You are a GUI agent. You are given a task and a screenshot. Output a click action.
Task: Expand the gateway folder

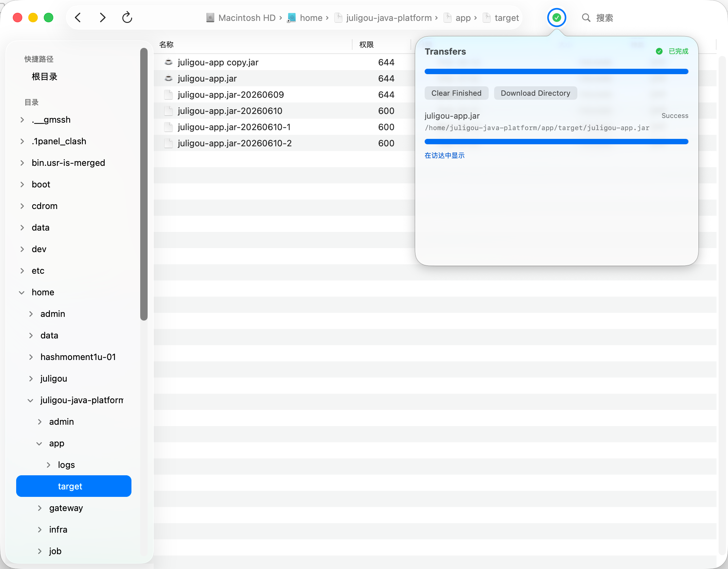tap(40, 508)
